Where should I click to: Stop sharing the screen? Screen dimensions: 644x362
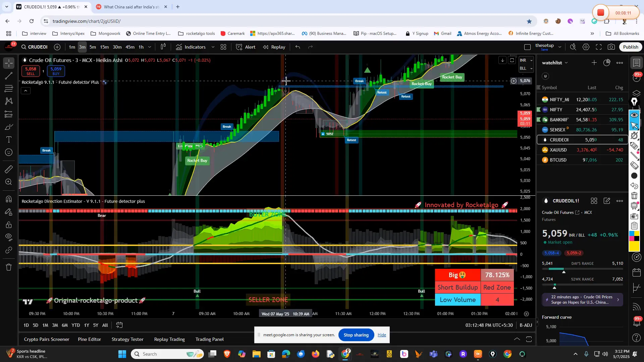point(356,335)
